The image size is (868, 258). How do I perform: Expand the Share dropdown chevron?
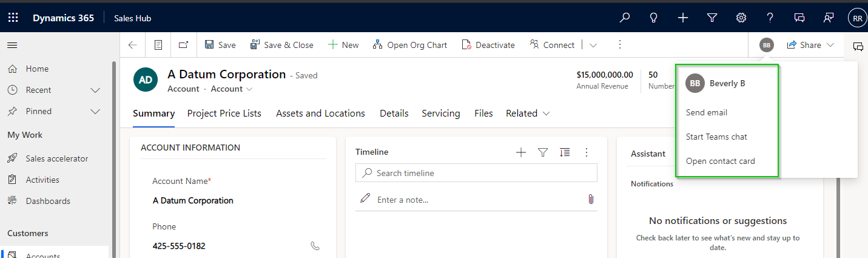830,45
